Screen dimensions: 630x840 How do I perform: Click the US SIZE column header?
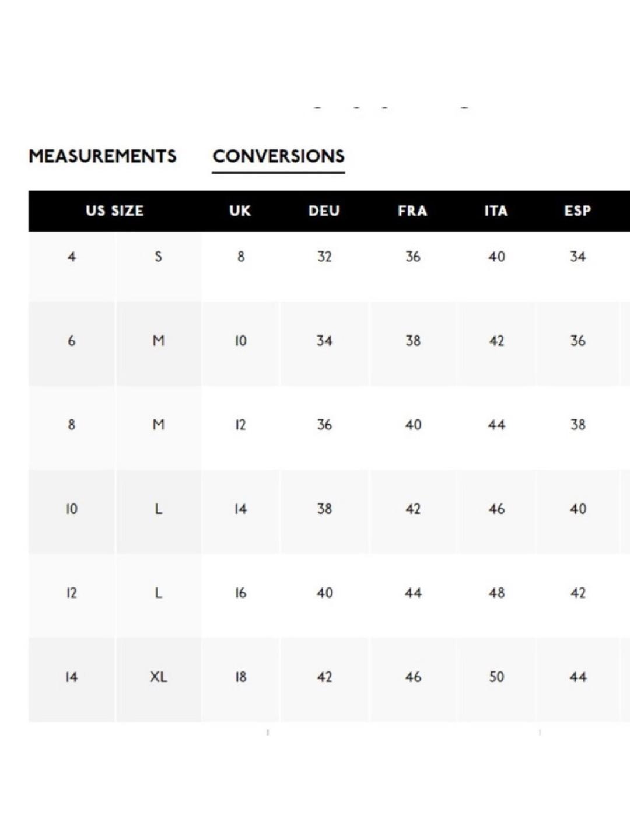(115, 211)
